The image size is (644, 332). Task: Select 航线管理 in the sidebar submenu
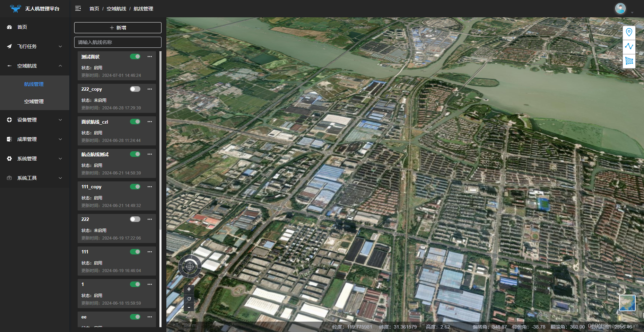tap(35, 84)
